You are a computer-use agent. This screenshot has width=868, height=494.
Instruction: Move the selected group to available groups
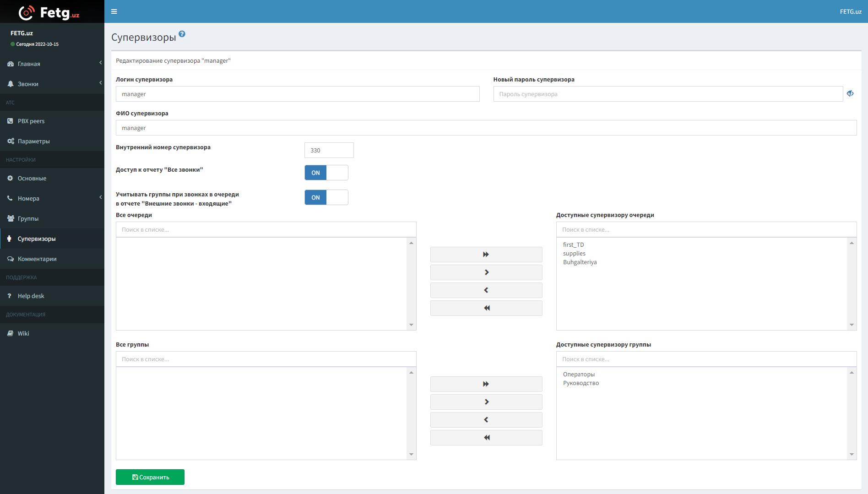click(x=486, y=402)
